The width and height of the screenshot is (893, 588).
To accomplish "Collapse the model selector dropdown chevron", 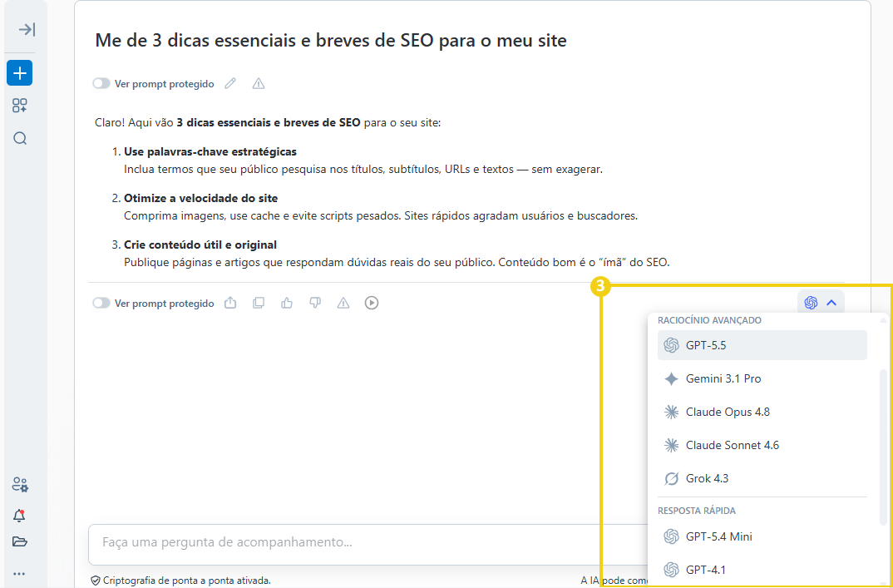I will point(831,303).
